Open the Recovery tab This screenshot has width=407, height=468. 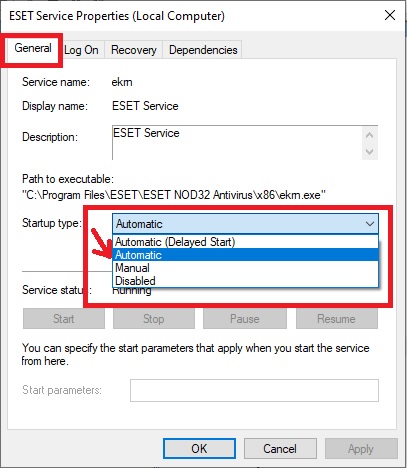pos(134,50)
